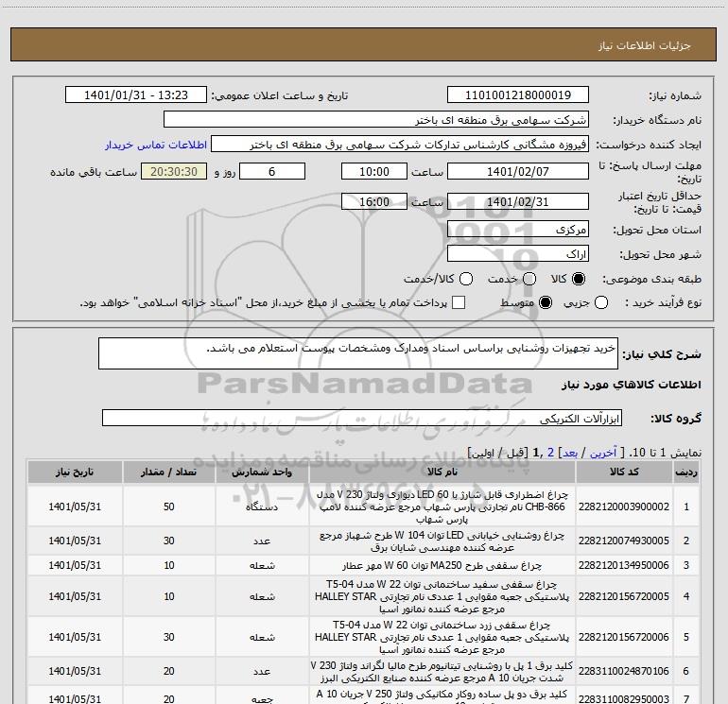Click the response deadline date 1401/02/07 field

pyautogui.click(x=518, y=171)
